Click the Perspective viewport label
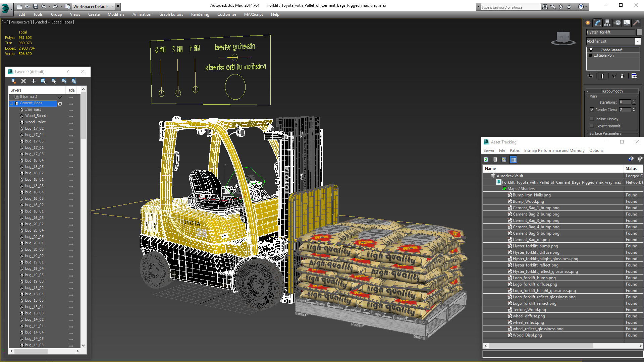The height and width of the screenshot is (362, 644). point(20,22)
